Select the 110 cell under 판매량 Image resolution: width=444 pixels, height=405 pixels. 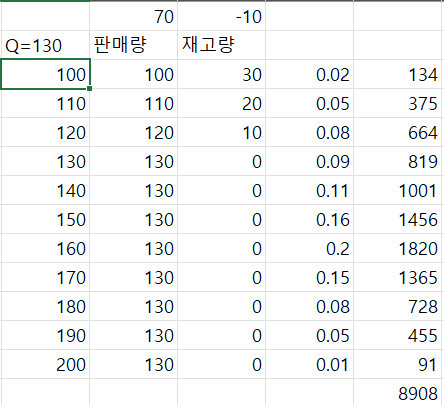[133, 103]
